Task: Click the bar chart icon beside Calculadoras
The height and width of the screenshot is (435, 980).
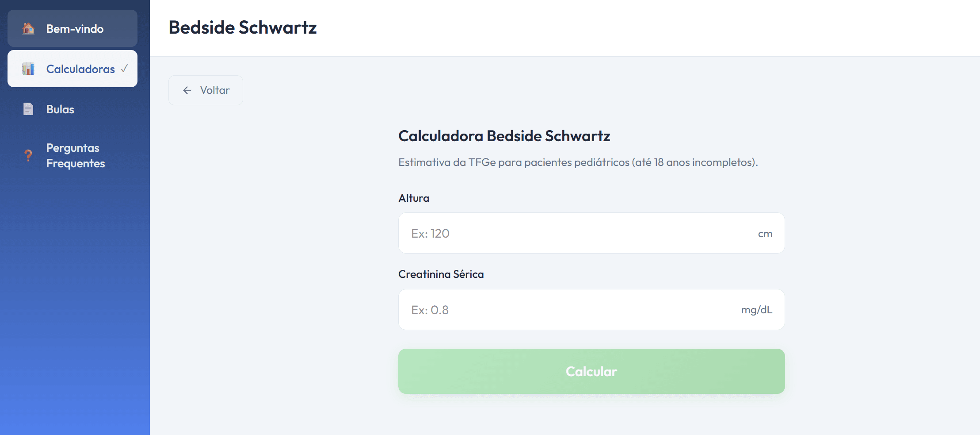Action: (28, 69)
